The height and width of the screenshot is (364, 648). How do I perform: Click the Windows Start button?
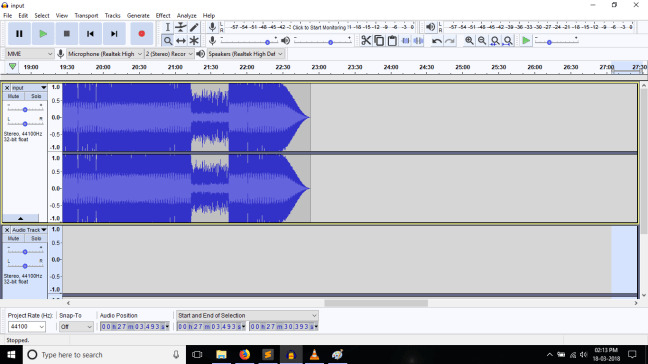click(11, 354)
